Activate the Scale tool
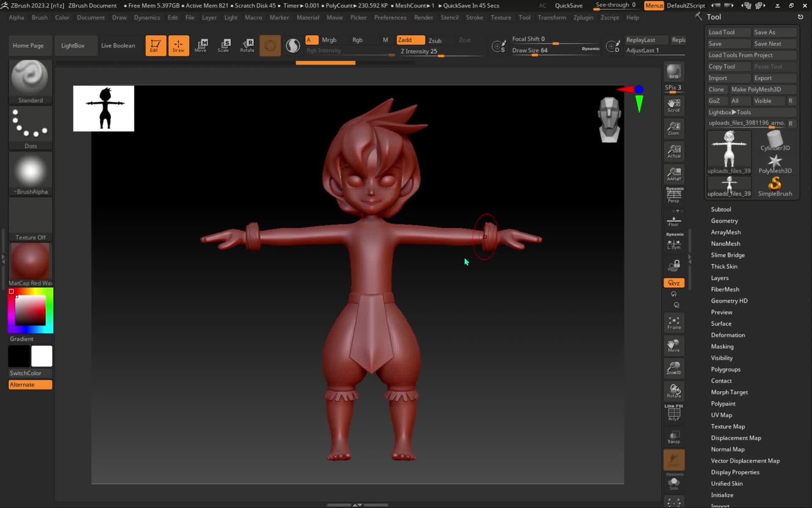The height and width of the screenshot is (508, 812). (224, 45)
